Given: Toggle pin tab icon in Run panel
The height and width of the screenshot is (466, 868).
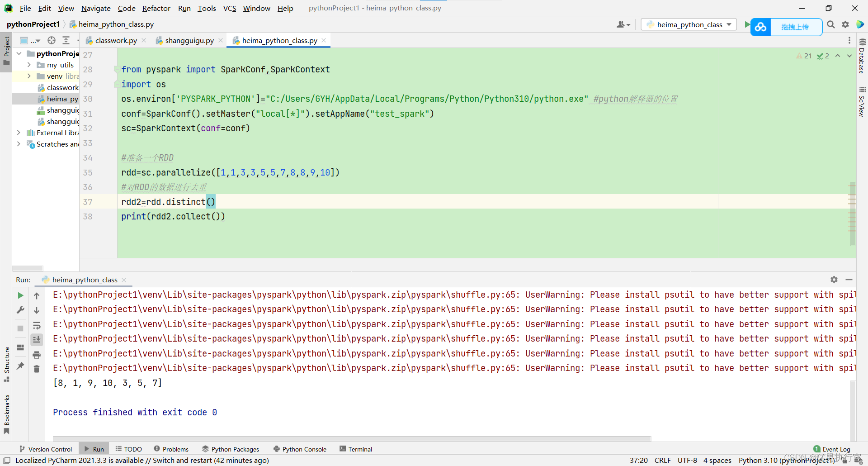Looking at the screenshot, I should (x=20, y=366).
